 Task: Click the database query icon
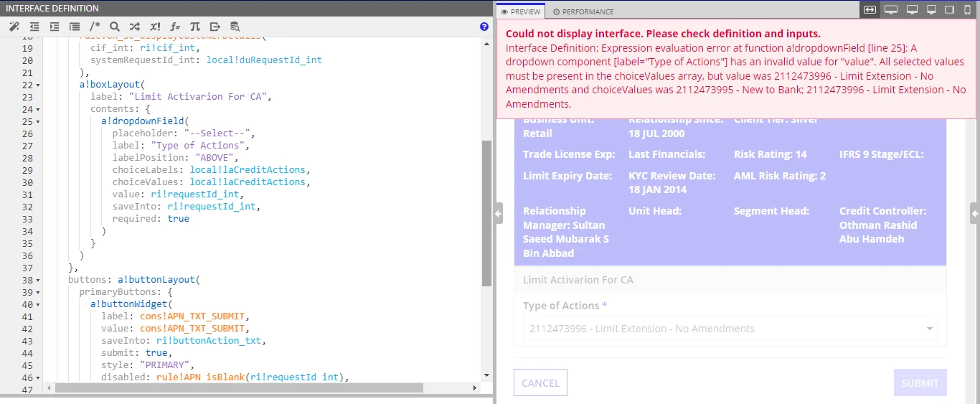[x=235, y=27]
